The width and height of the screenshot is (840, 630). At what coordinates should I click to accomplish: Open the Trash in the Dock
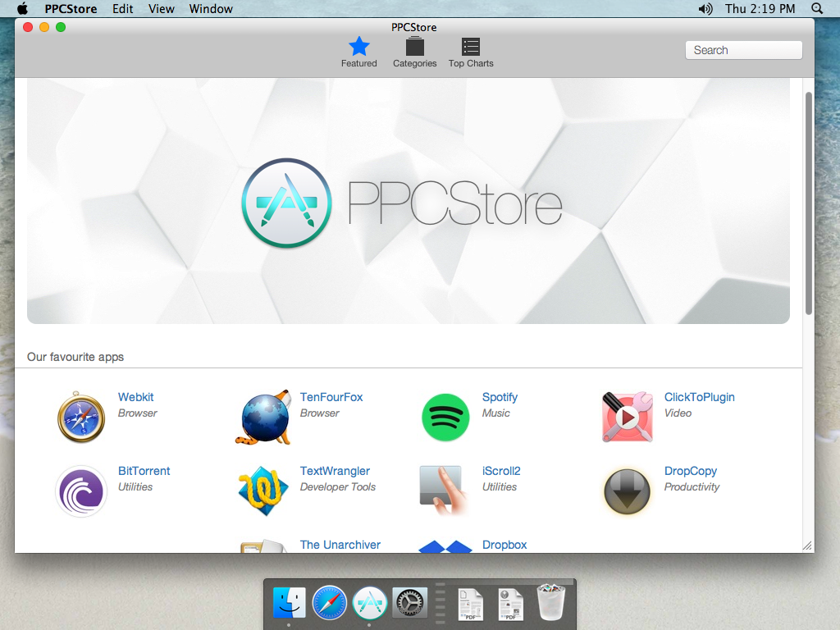[x=551, y=603]
